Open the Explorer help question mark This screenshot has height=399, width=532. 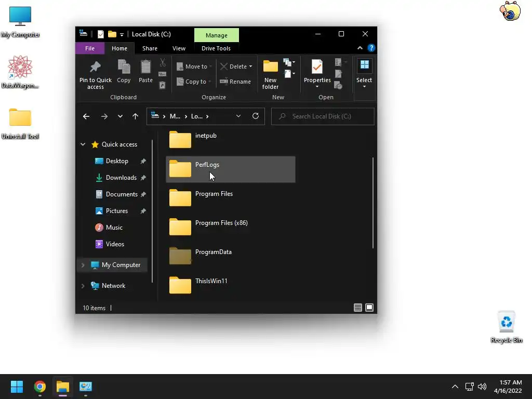[x=371, y=48]
